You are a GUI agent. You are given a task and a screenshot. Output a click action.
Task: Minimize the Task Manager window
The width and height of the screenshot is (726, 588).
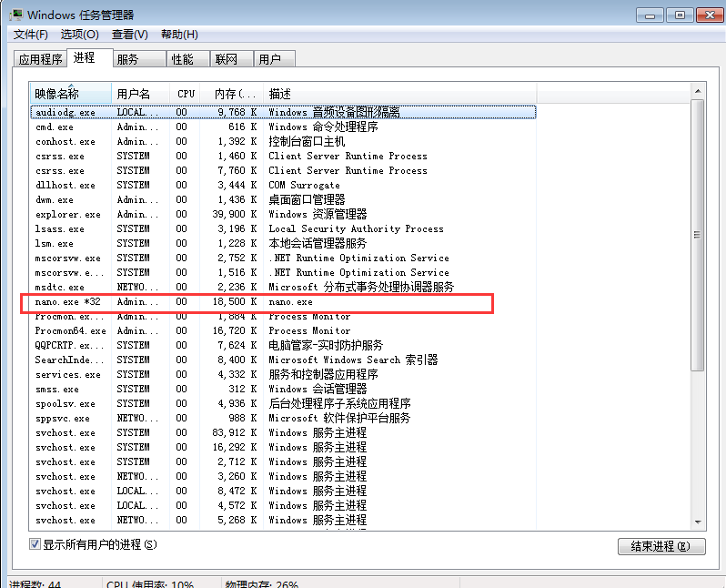pos(650,15)
